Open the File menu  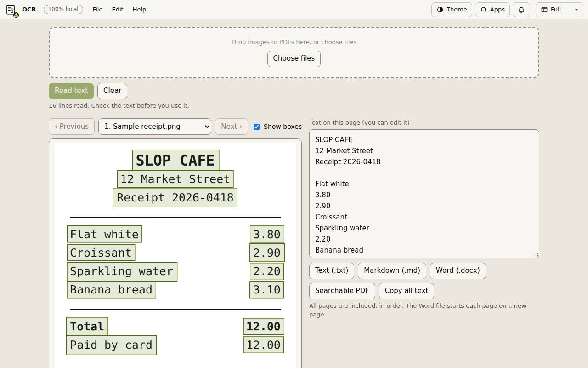coord(97,10)
